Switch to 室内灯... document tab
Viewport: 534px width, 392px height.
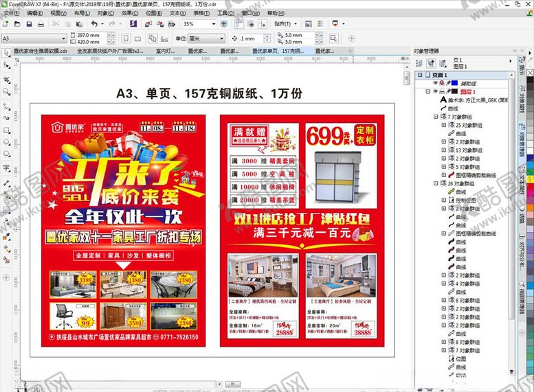(x=165, y=51)
